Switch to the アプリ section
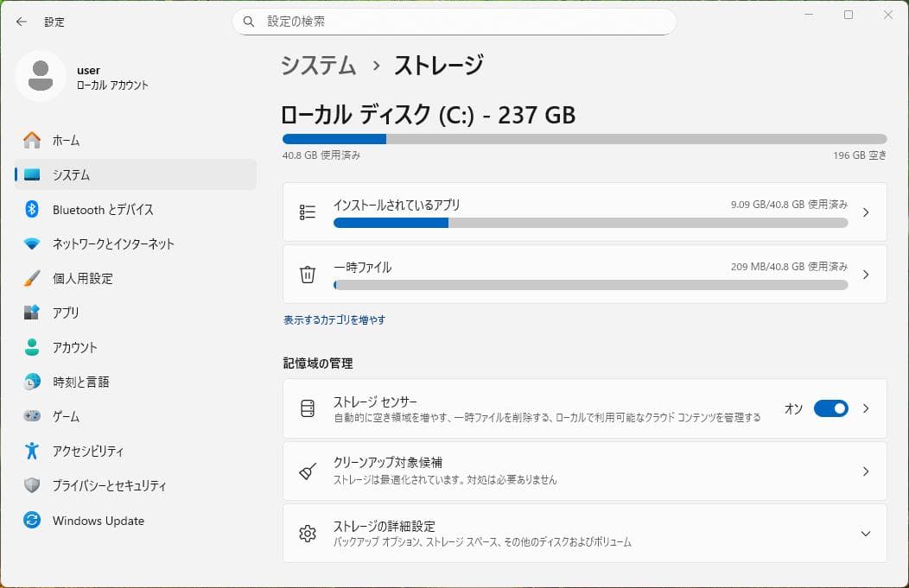The height and width of the screenshot is (588, 909). click(32, 313)
